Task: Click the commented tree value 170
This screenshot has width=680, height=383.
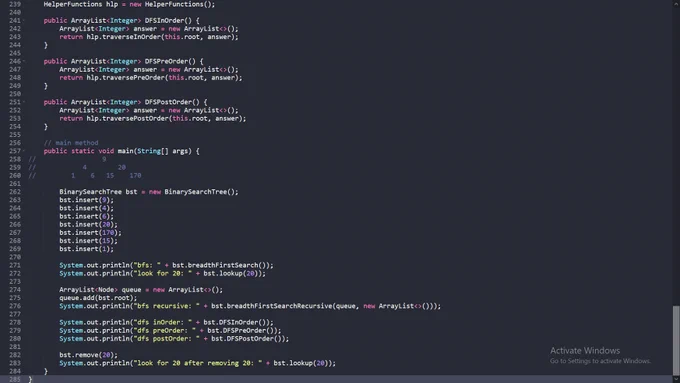Action: coord(135,176)
